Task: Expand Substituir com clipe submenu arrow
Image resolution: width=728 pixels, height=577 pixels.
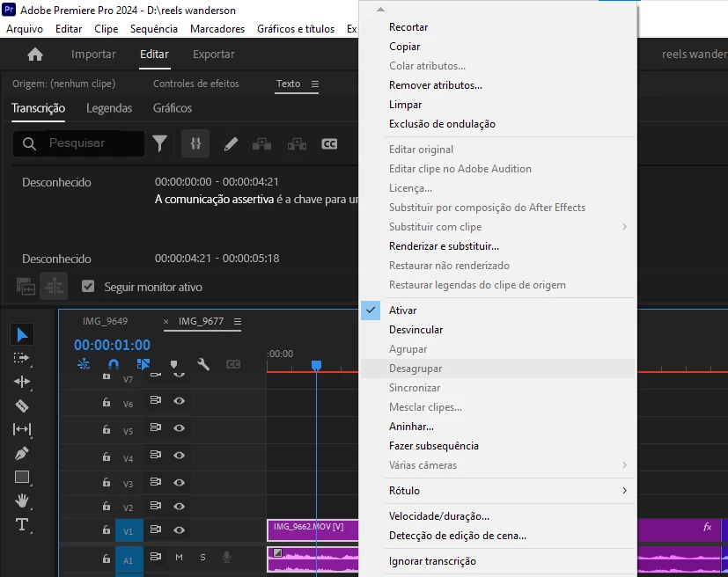Action: click(624, 227)
